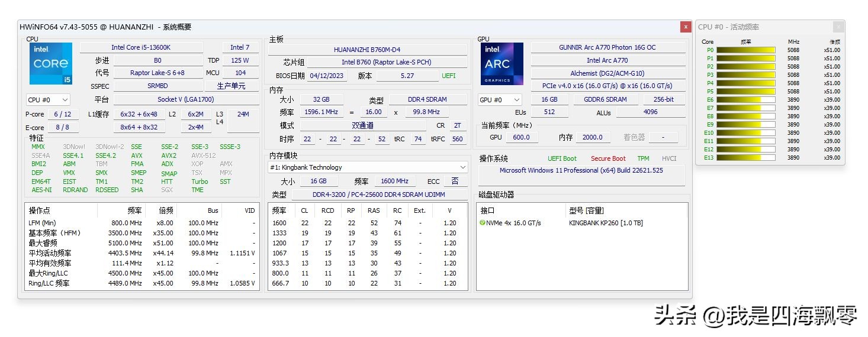Click the 最大睿频 operating point row

(142, 243)
